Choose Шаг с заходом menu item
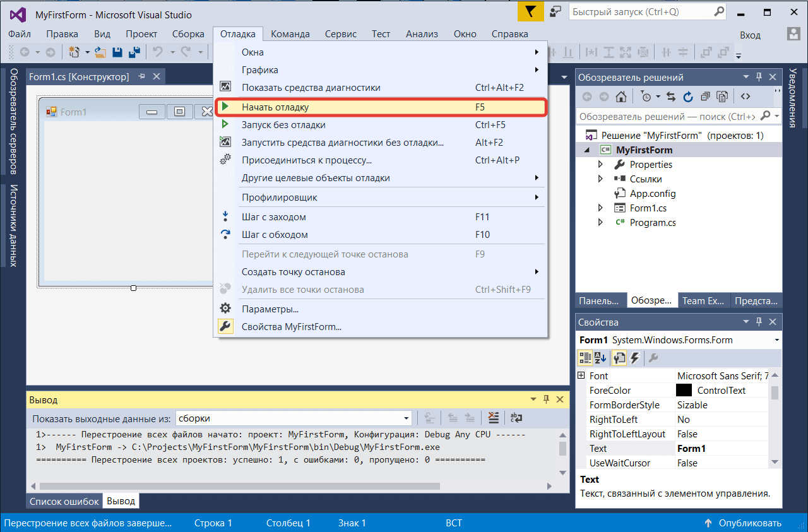Viewport: 808px width, 532px height. [381, 217]
